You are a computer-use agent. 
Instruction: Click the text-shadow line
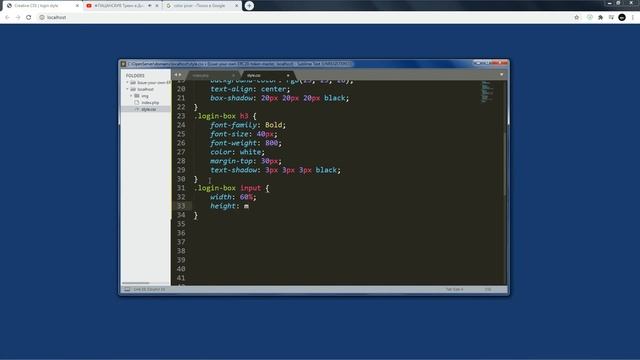point(276,170)
